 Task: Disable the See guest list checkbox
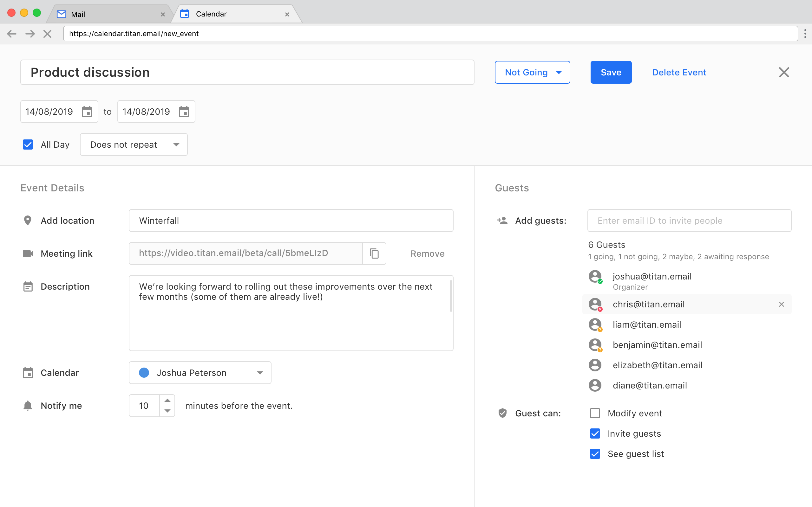pyautogui.click(x=595, y=454)
